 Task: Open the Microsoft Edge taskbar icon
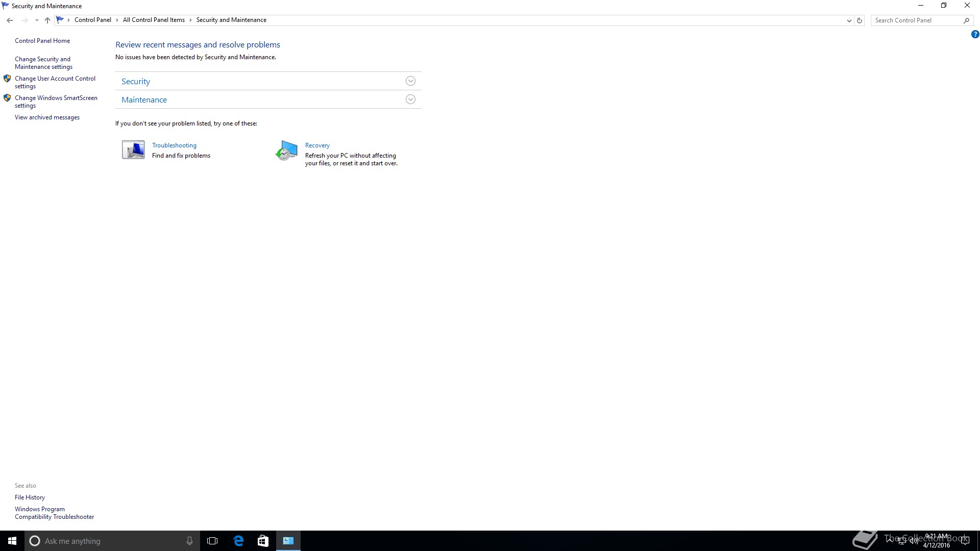pos(238,541)
